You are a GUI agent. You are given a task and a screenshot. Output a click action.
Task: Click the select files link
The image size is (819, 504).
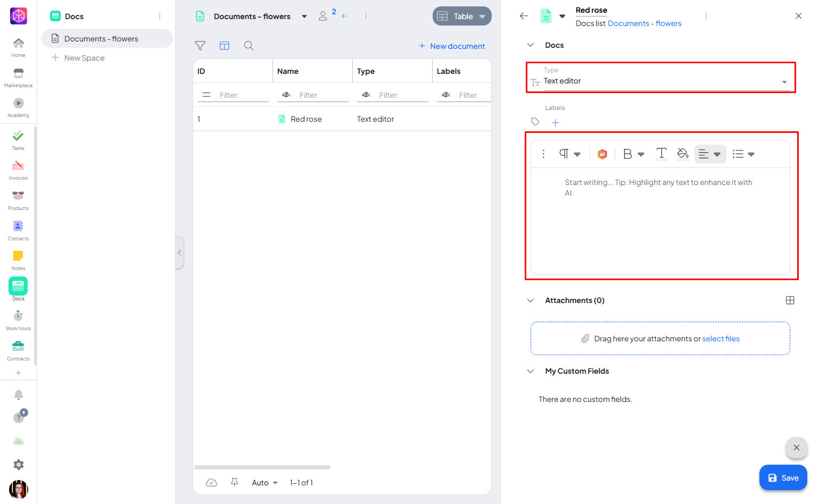721,339
